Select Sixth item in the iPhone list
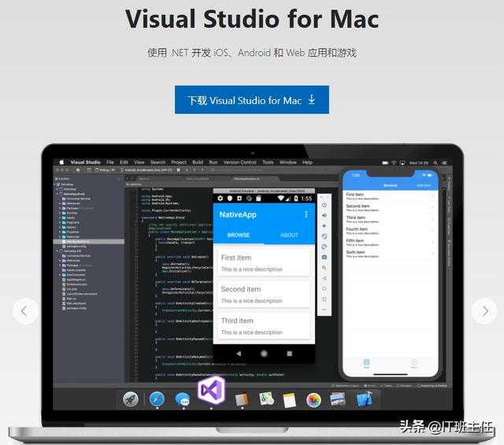This screenshot has width=504, height=445. [391, 254]
